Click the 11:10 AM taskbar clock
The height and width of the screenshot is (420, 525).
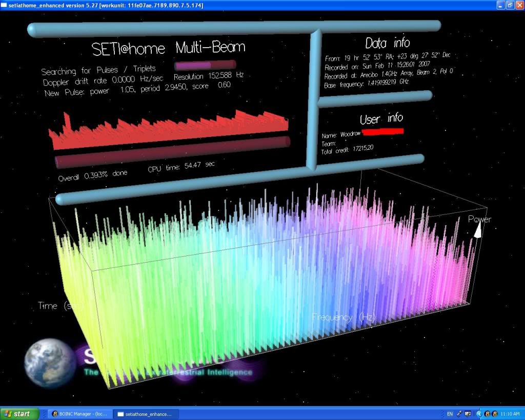510,414
